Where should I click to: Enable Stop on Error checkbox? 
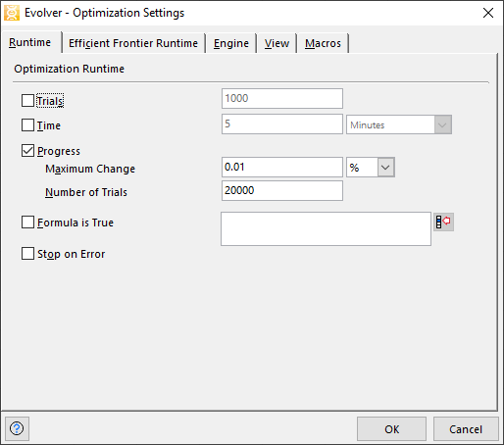pyautogui.click(x=27, y=254)
